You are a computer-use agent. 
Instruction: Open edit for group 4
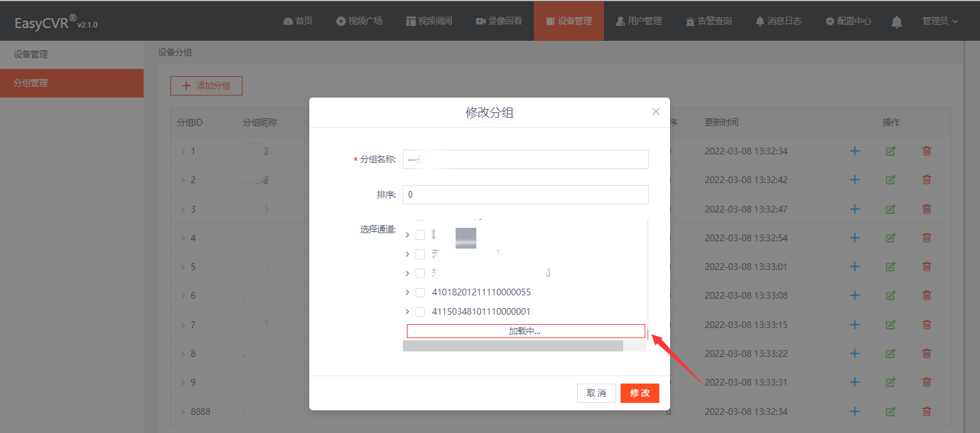890,238
